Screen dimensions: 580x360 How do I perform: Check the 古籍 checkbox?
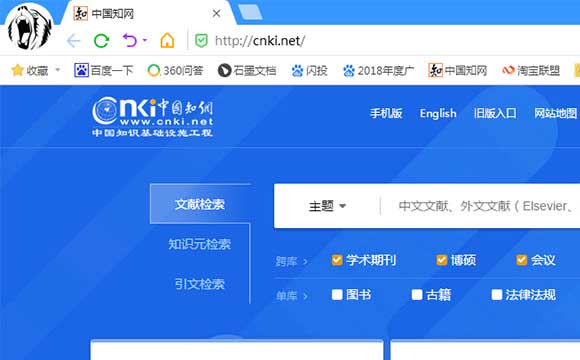(417, 295)
